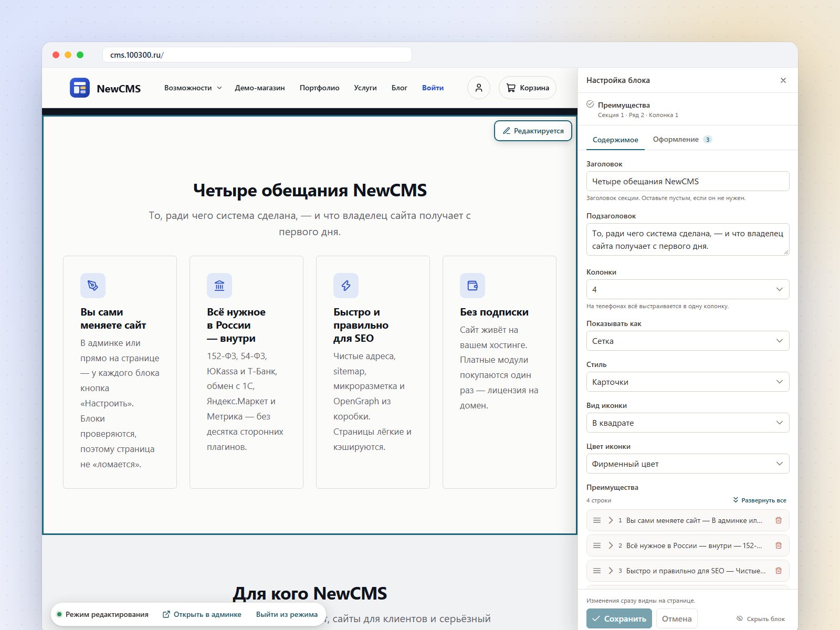Open the 'Корзина' cart button
The width and height of the screenshot is (840, 630).
[528, 88]
